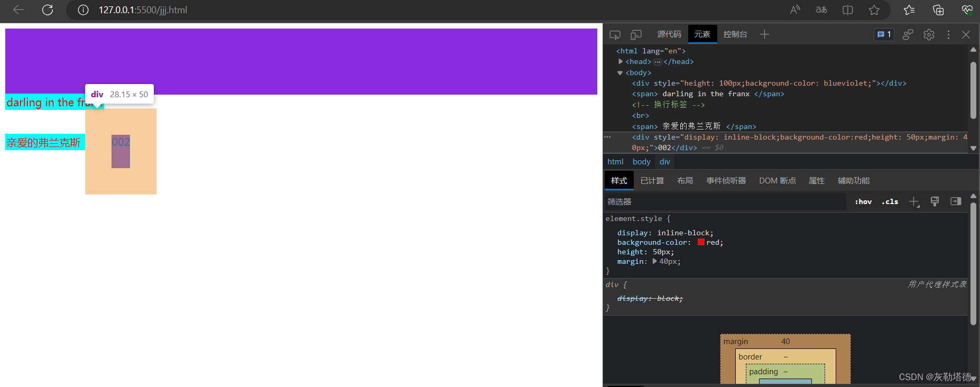Open the Read aloud feature
Image resolution: width=980 pixels, height=387 pixels.
(795, 10)
